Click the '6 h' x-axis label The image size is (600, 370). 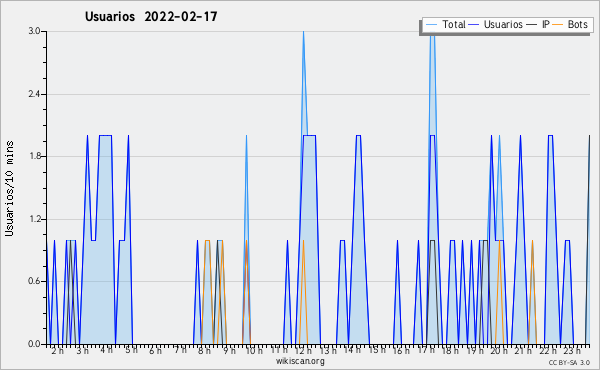click(155, 351)
